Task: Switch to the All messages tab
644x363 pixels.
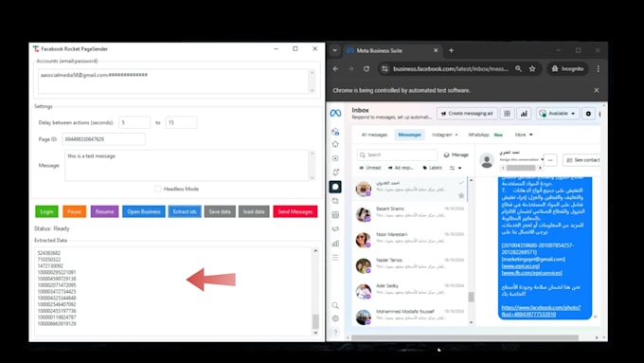Action: pyautogui.click(x=374, y=135)
